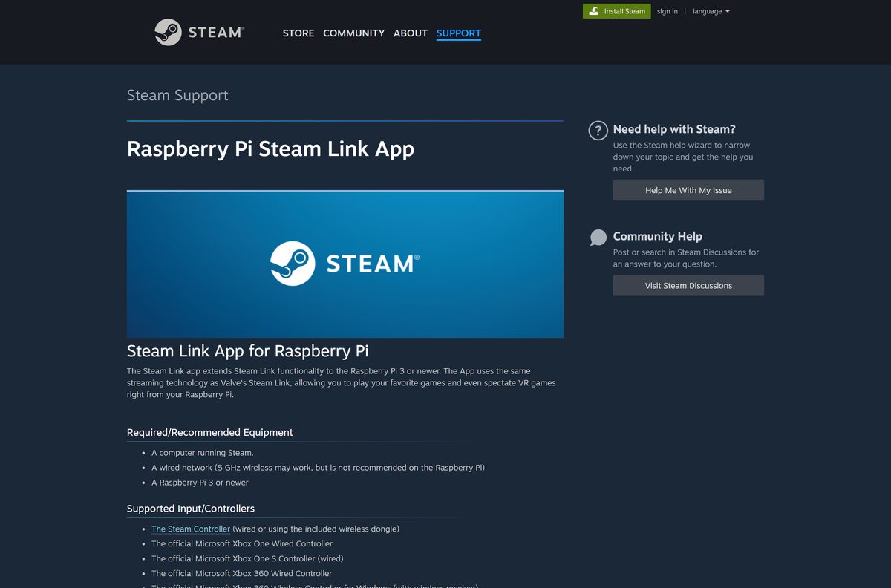The image size is (891, 588).
Task: Select the SUPPORT nav item
Action: (459, 33)
